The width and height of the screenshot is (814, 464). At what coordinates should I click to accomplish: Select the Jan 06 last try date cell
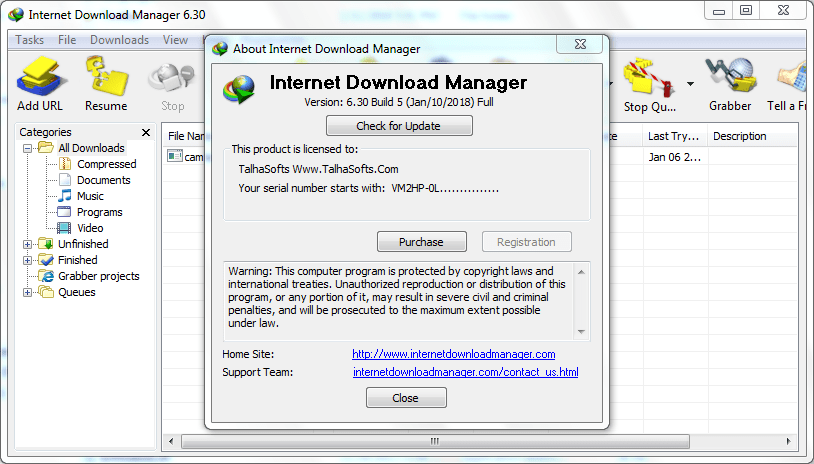(x=674, y=157)
